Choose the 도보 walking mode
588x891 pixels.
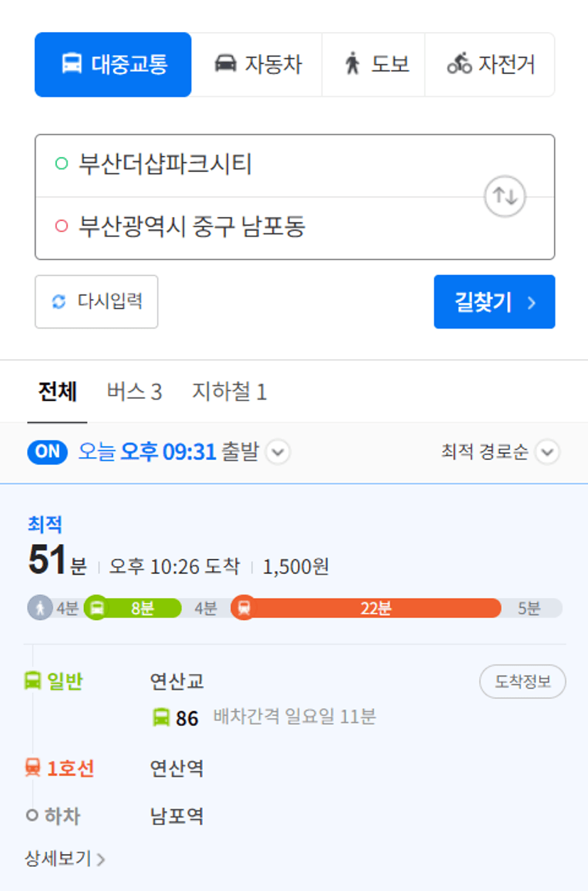[373, 65]
